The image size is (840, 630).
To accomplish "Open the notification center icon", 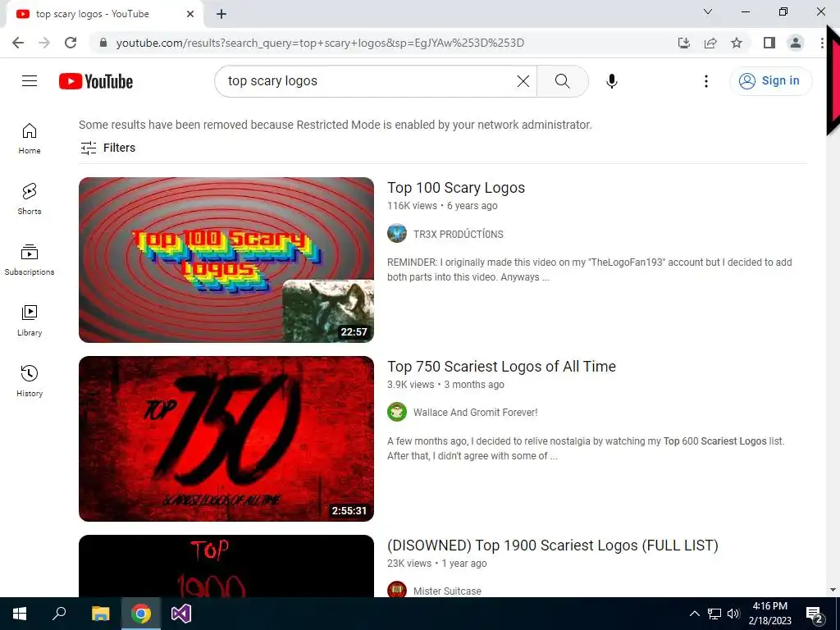I will click(x=815, y=614).
